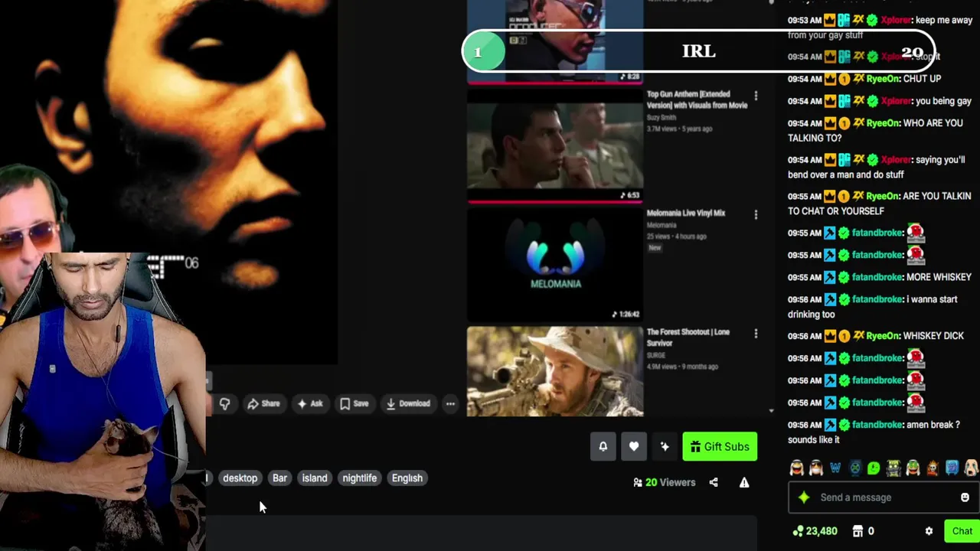
Task: Click the 23,480 channel points balance
Action: click(x=815, y=531)
